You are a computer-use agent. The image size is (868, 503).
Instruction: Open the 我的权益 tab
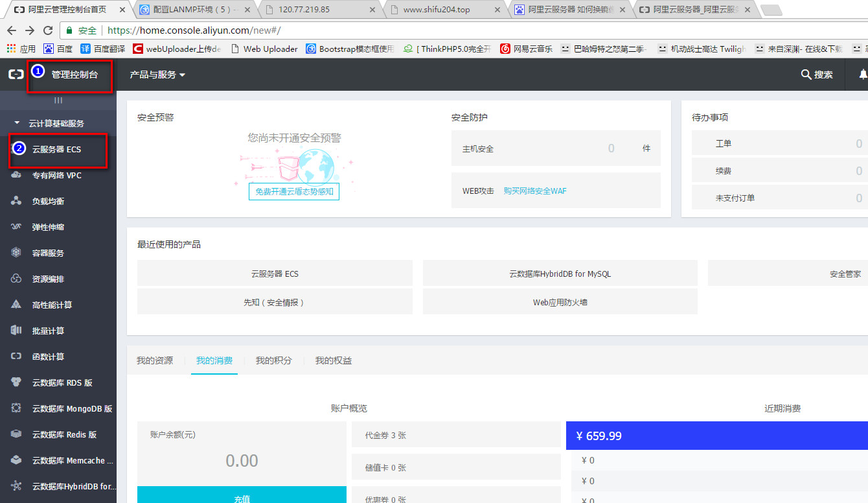334,360
